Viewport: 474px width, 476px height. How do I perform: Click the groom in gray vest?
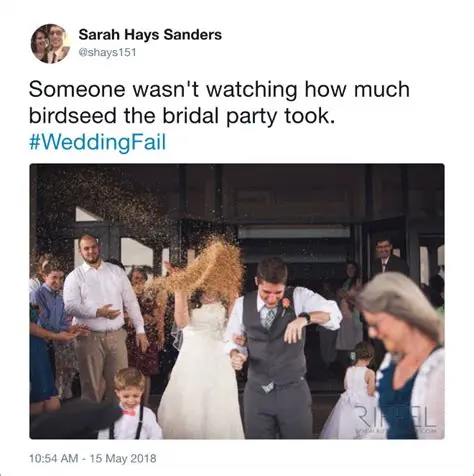tap(280, 347)
